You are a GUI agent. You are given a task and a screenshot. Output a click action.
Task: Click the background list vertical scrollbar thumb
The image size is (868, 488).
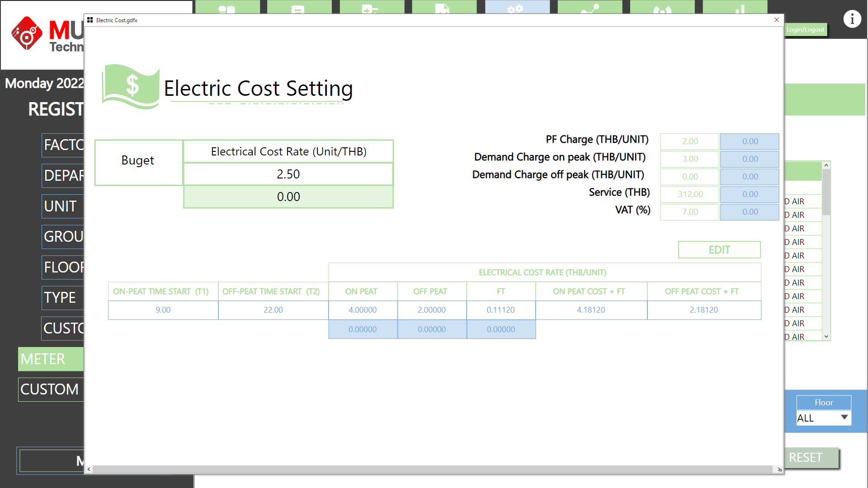[x=826, y=192]
